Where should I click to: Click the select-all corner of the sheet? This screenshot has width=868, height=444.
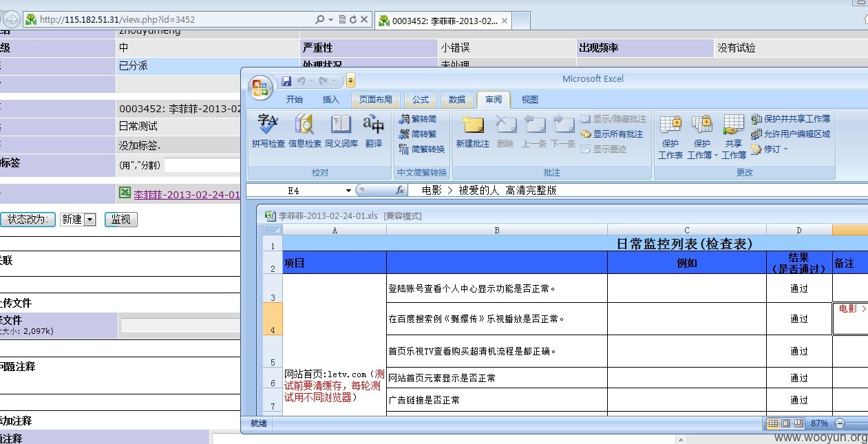pos(273,230)
